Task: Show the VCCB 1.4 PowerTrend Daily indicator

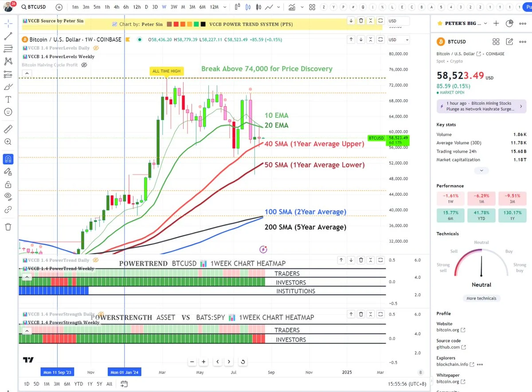Action: click(x=96, y=260)
